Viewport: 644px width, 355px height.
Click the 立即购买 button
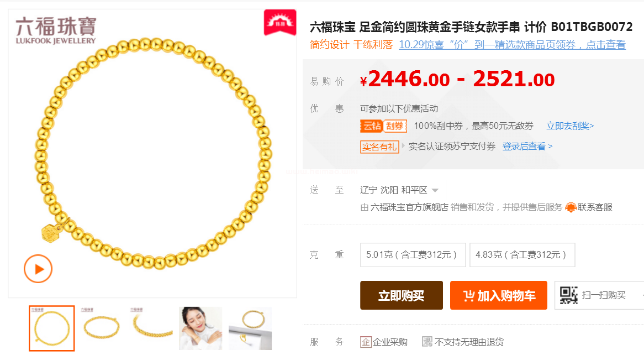pos(402,295)
